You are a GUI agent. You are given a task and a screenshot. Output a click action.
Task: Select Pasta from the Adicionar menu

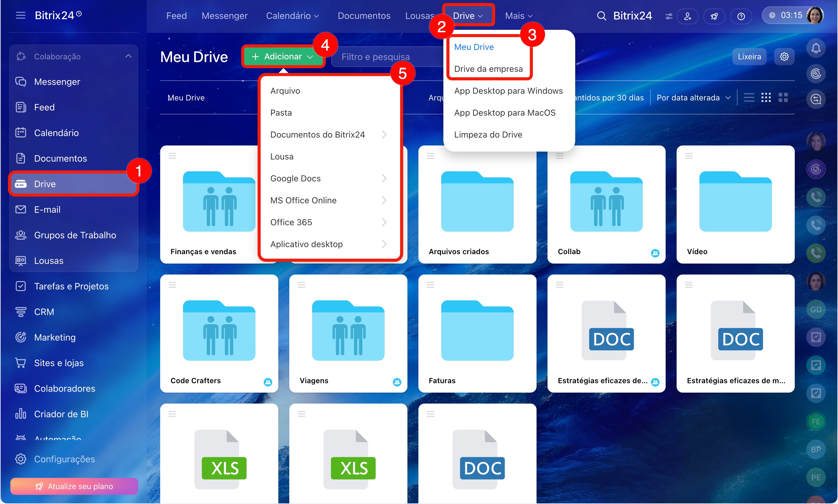click(x=281, y=112)
